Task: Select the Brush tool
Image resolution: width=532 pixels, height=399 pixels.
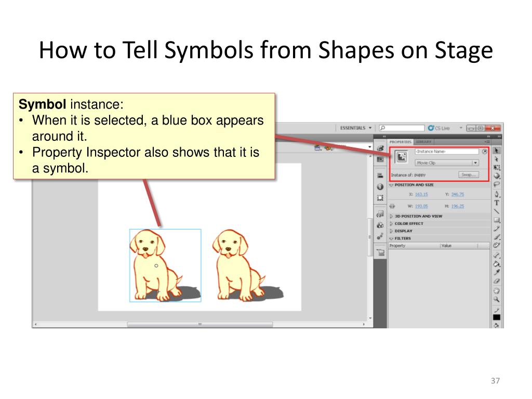Action: tap(496, 237)
